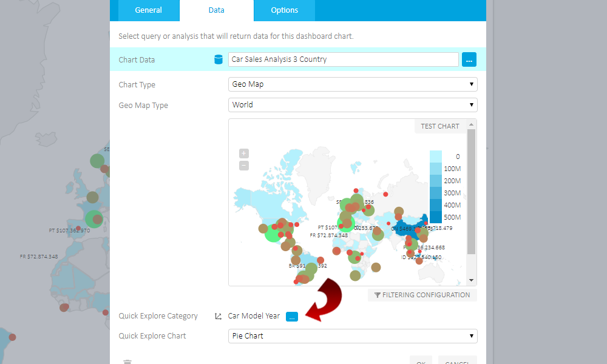607x364 pixels.
Task: Open the Chart Type dropdown
Action: pyautogui.click(x=472, y=84)
